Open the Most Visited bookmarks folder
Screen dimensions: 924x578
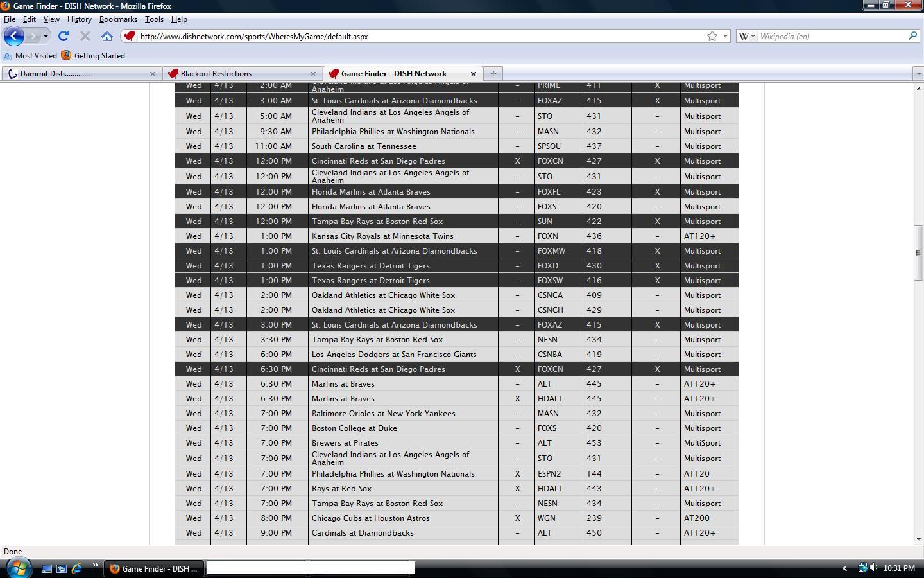coord(30,56)
